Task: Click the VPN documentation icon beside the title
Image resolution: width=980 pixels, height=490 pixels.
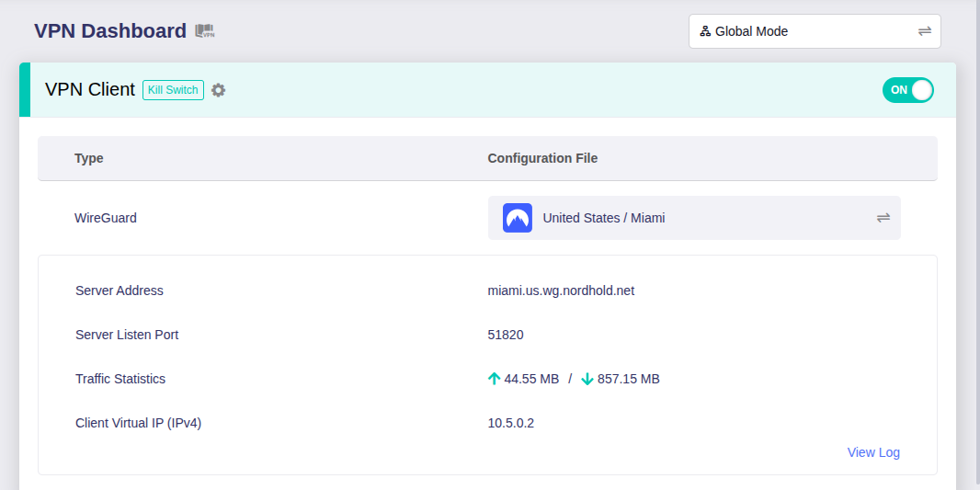Action: 204,31
